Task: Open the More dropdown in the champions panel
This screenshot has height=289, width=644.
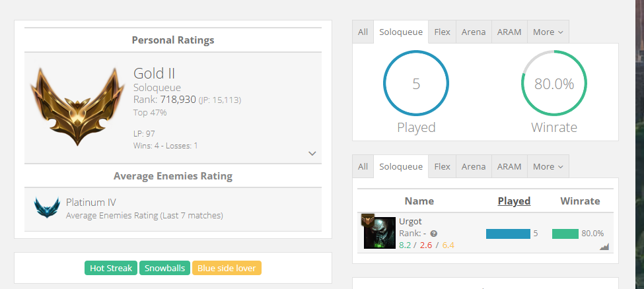Action: pyautogui.click(x=548, y=167)
